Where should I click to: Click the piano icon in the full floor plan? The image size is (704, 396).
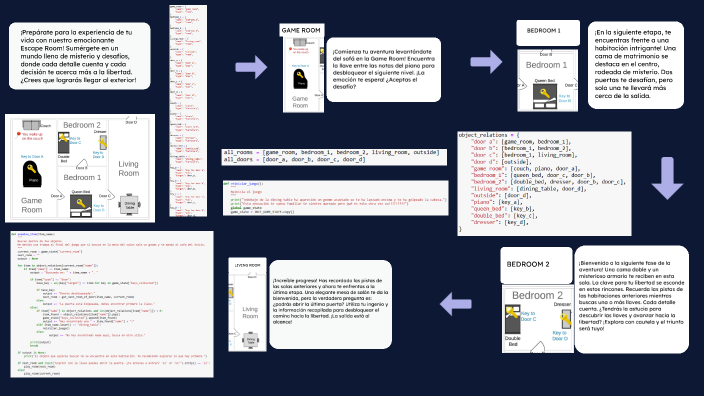point(32,174)
